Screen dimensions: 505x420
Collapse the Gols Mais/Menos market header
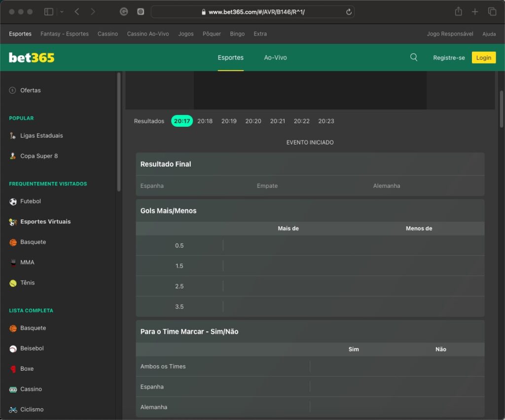(310, 211)
